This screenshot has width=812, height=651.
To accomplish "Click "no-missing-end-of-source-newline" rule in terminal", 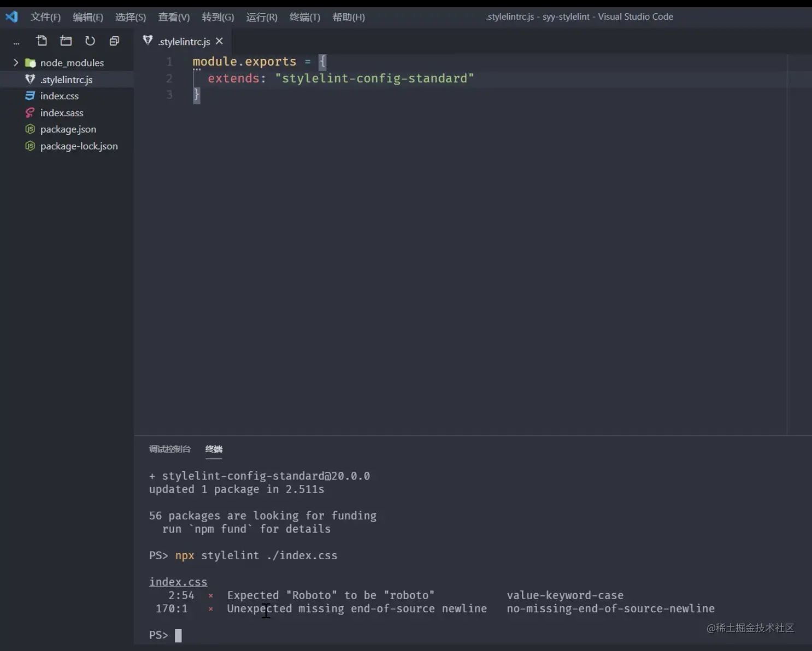I will click(x=610, y=608).
